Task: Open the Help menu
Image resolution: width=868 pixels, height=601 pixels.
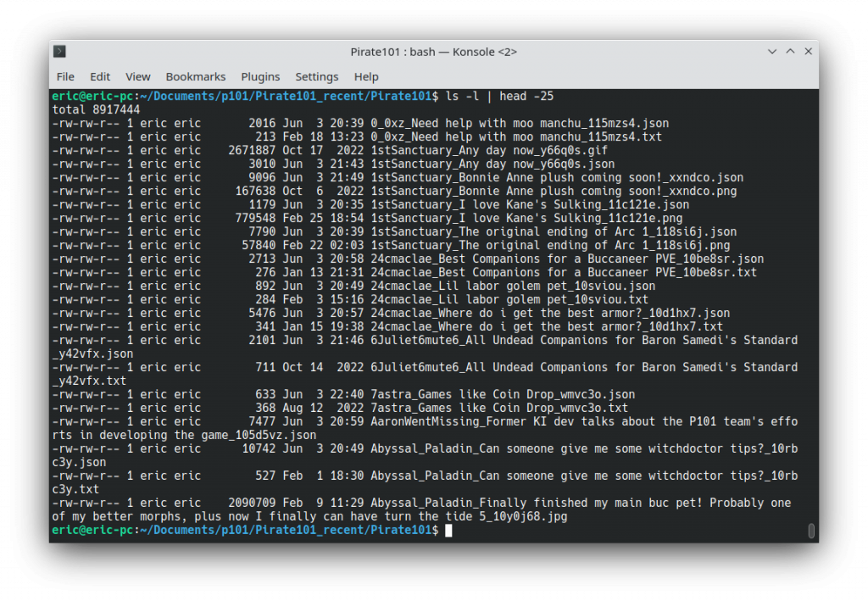Action: [x=366, y=76]
